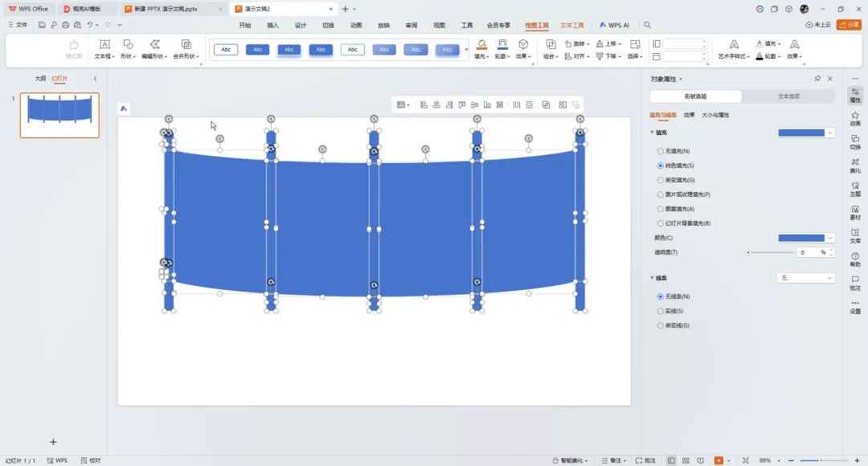The image size is (868, 466).
Task: Select 渐变线(G) gradient line option
Action: (x=674, y=325)
